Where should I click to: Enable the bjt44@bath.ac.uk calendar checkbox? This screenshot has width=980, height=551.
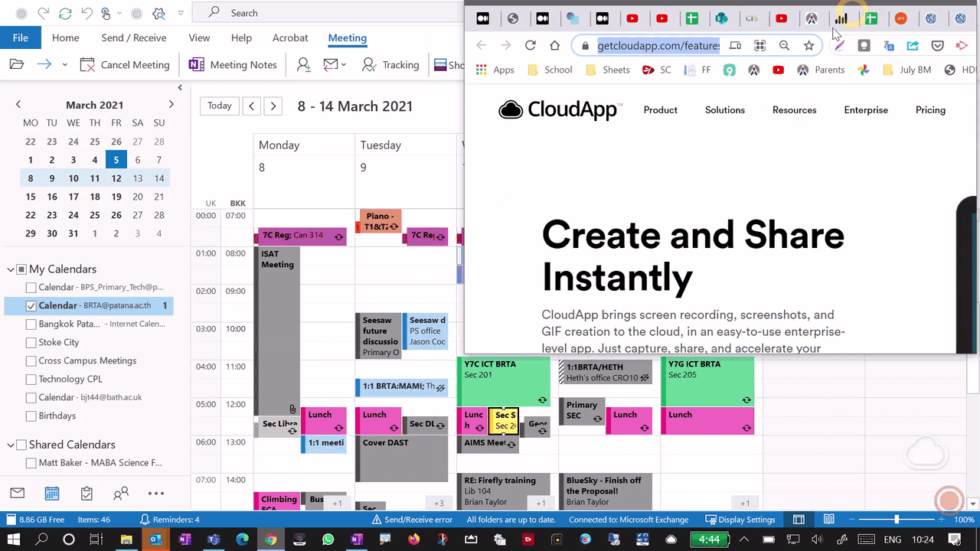coord(31,398)
